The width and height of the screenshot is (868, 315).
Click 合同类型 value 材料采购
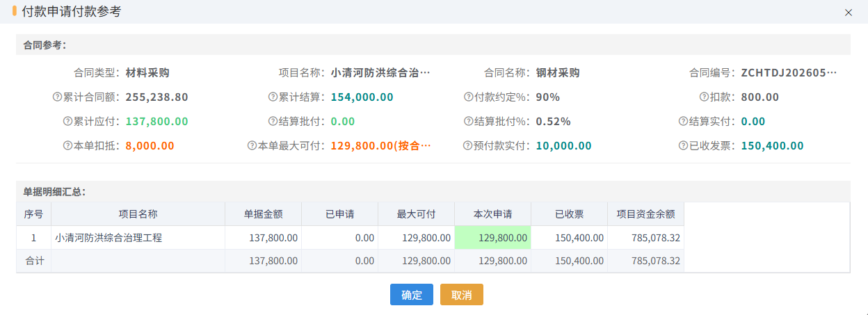[x=147, y=73]
